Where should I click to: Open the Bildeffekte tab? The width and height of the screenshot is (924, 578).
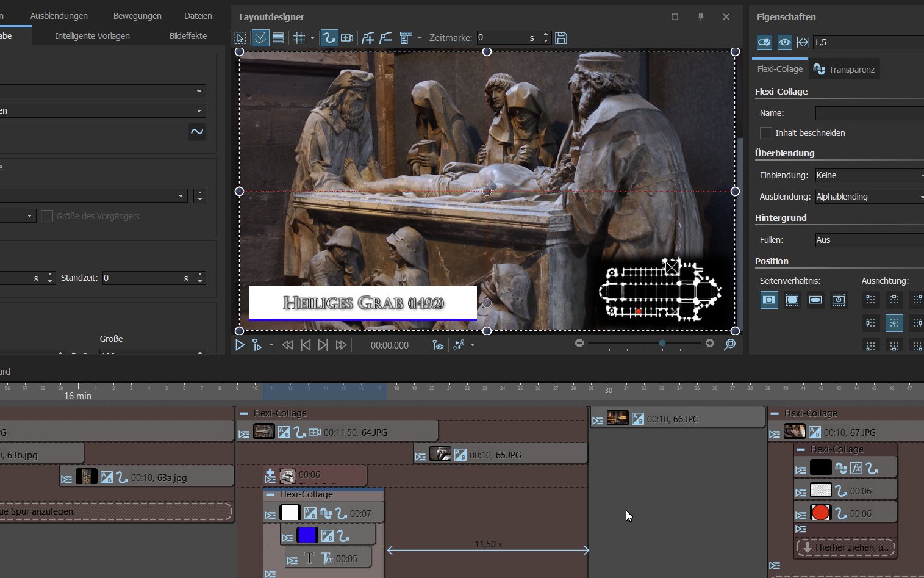pos(188,36)
